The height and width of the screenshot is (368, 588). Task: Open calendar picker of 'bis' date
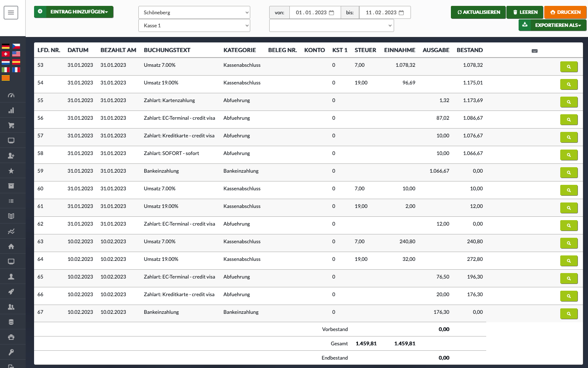pyautogui.click(x=401, y=13)
